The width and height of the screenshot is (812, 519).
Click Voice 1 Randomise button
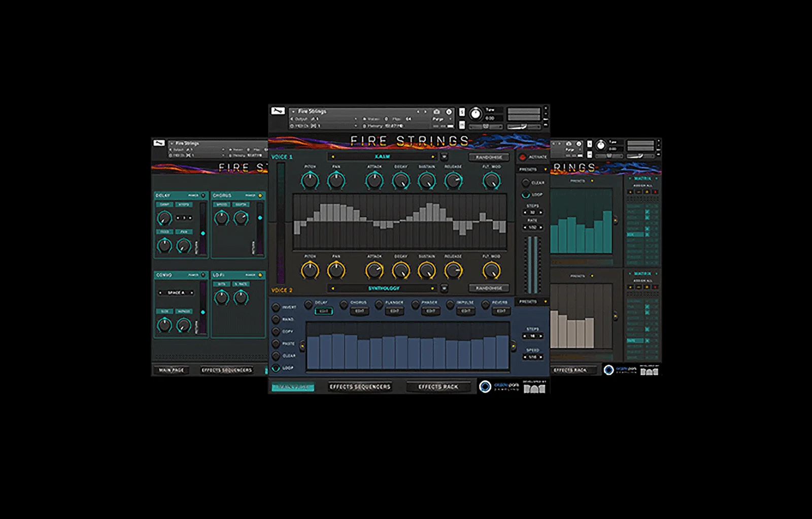tap(489, 157)
